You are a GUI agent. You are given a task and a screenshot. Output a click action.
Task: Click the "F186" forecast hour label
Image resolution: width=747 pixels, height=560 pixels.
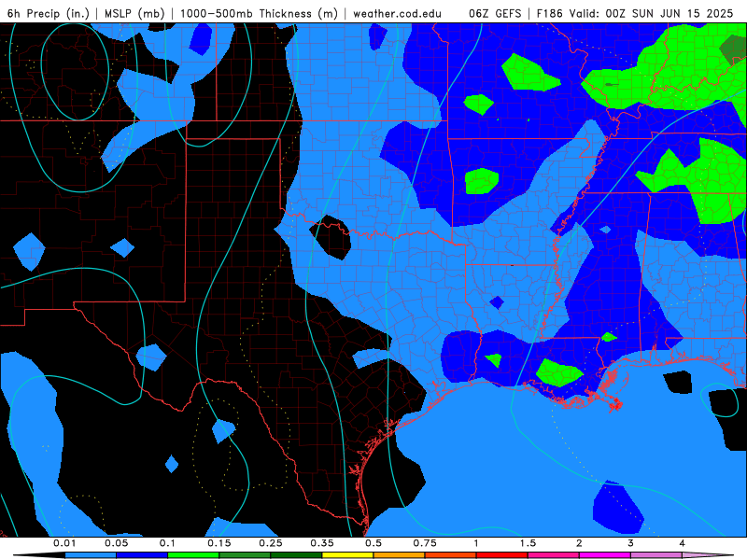point(549,13)
